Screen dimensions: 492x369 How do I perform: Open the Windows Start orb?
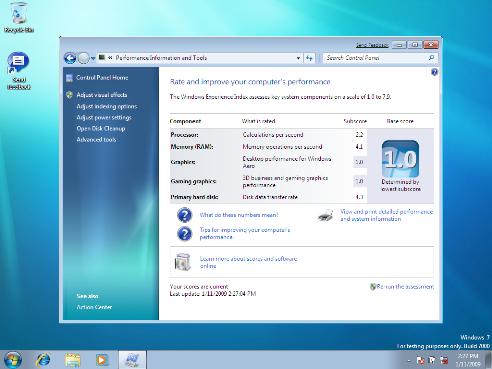click(13, 360)
